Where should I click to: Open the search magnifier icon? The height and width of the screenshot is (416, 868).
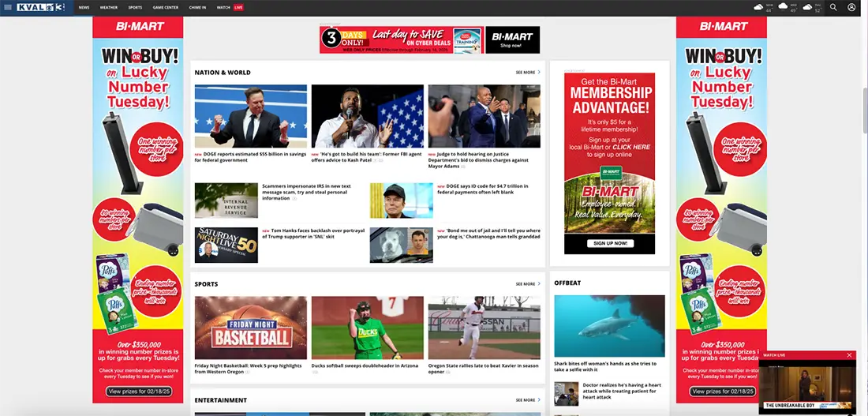tap(833, 7)
